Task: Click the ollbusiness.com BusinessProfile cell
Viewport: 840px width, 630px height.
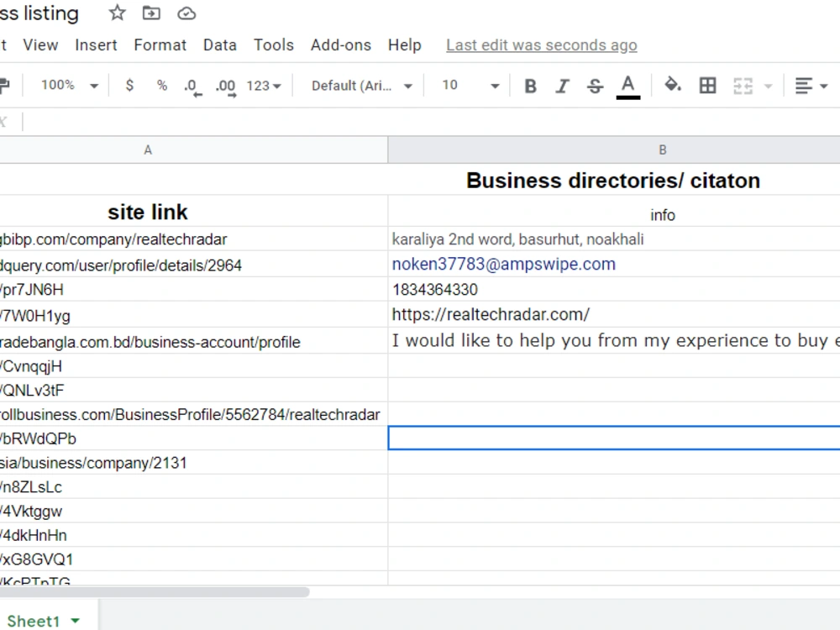Action: tap(194, 414)
